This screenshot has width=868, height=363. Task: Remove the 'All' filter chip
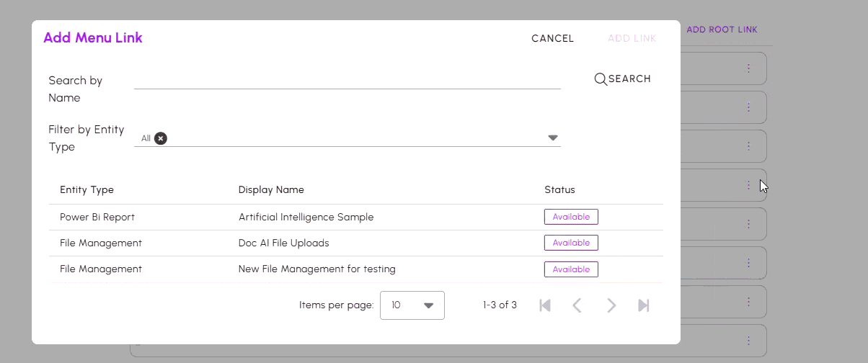[x=161, y=138]
